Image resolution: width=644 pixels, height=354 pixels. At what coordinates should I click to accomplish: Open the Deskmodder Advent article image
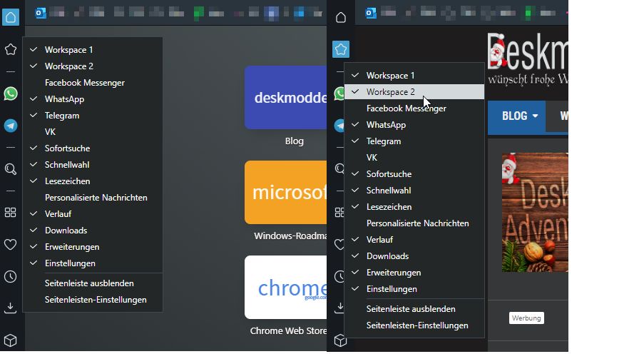coord(535,212)
